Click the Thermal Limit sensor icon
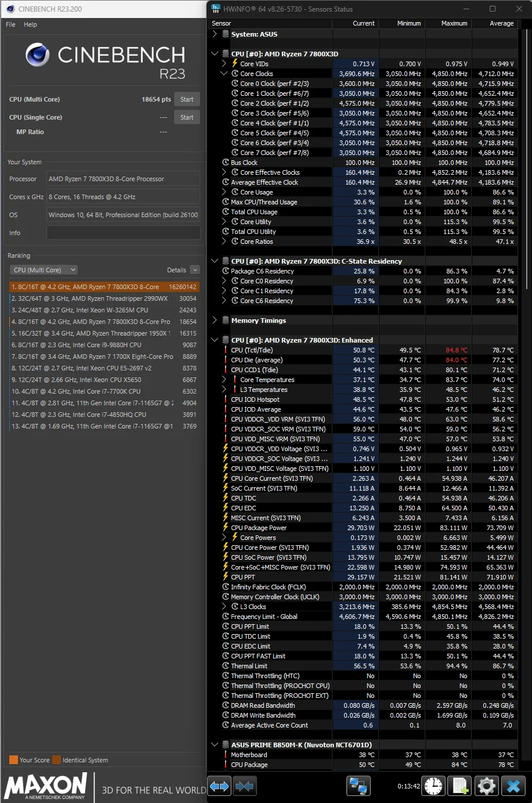The height and width of the screenshot is (803, 532). 226,666
